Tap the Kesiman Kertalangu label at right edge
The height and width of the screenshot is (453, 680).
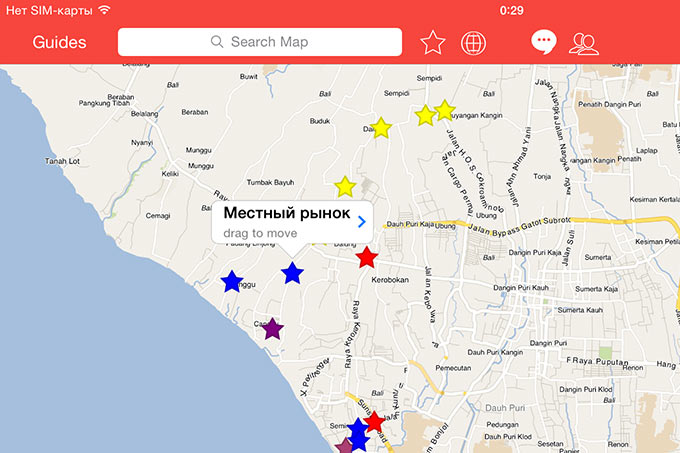click(x=654, y=199)
